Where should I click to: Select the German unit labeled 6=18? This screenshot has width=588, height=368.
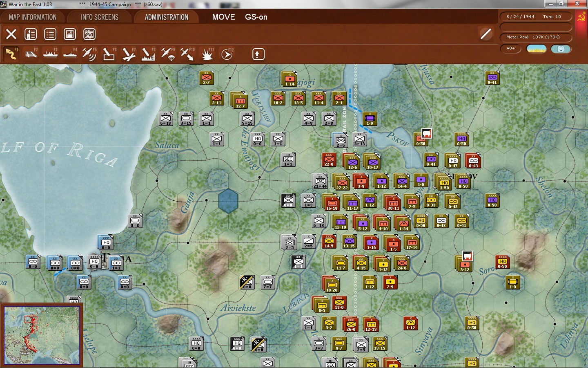click(166, 119)
